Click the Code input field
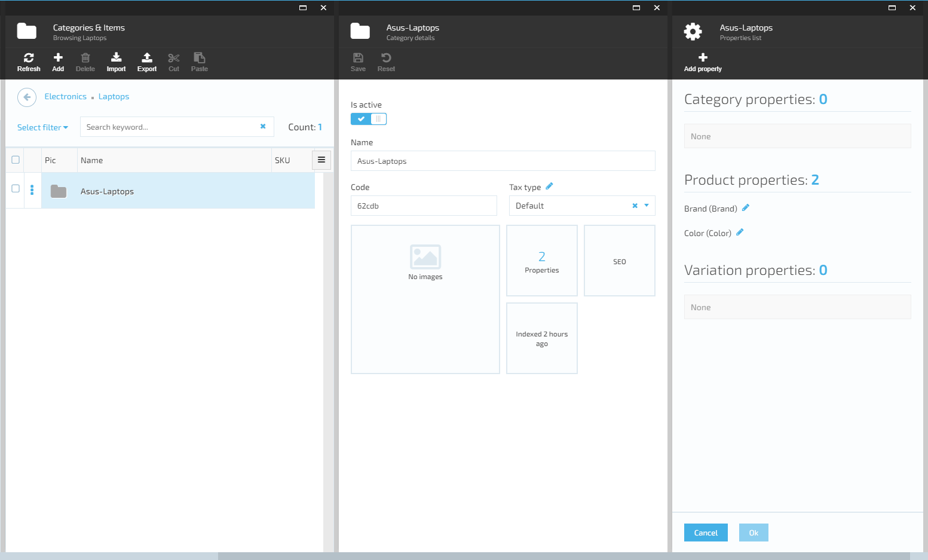 [424, 206]
